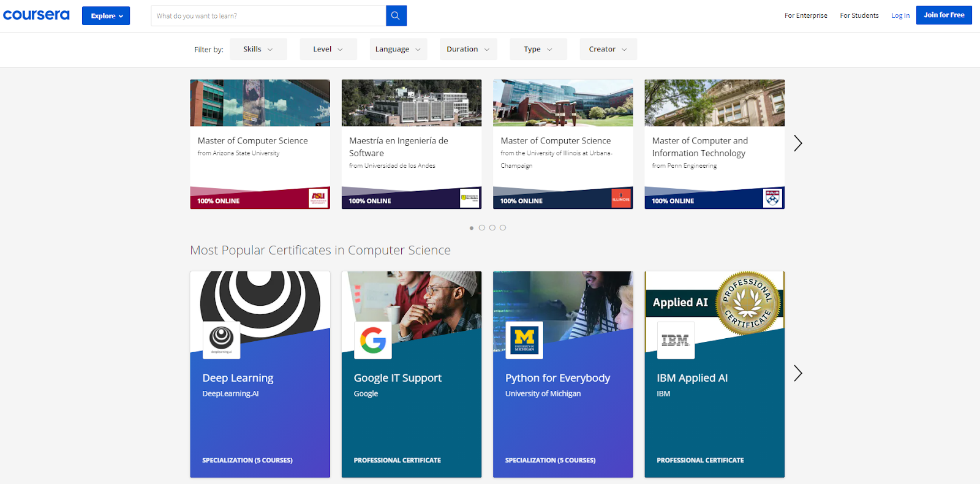Click the Illinois logo badge on degree card

tap(621, 198)
